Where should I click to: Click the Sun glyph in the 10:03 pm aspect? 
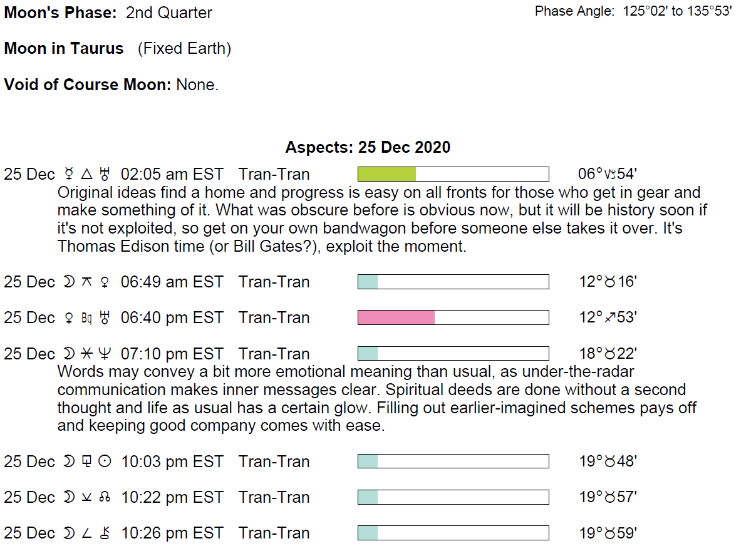coord(105,462)
